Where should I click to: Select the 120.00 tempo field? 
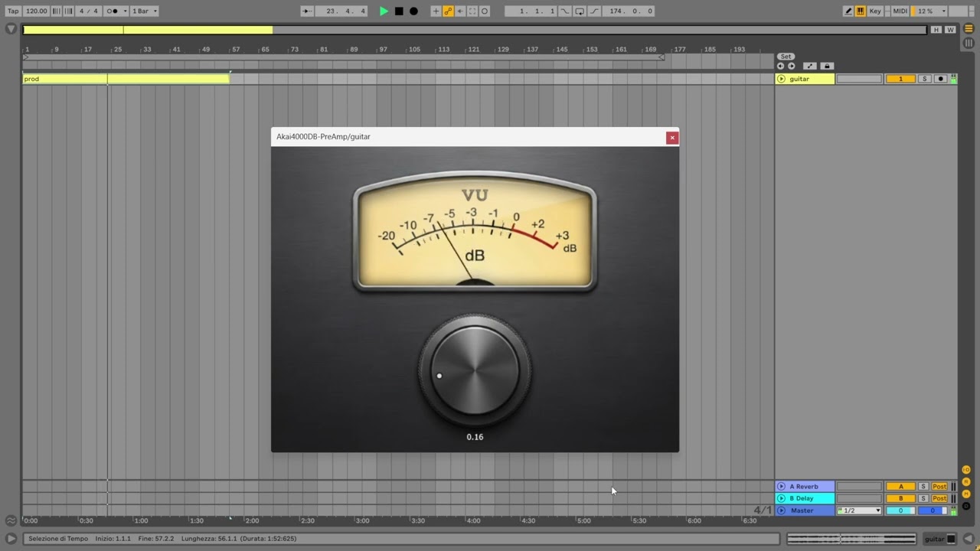tap(36, 11)
